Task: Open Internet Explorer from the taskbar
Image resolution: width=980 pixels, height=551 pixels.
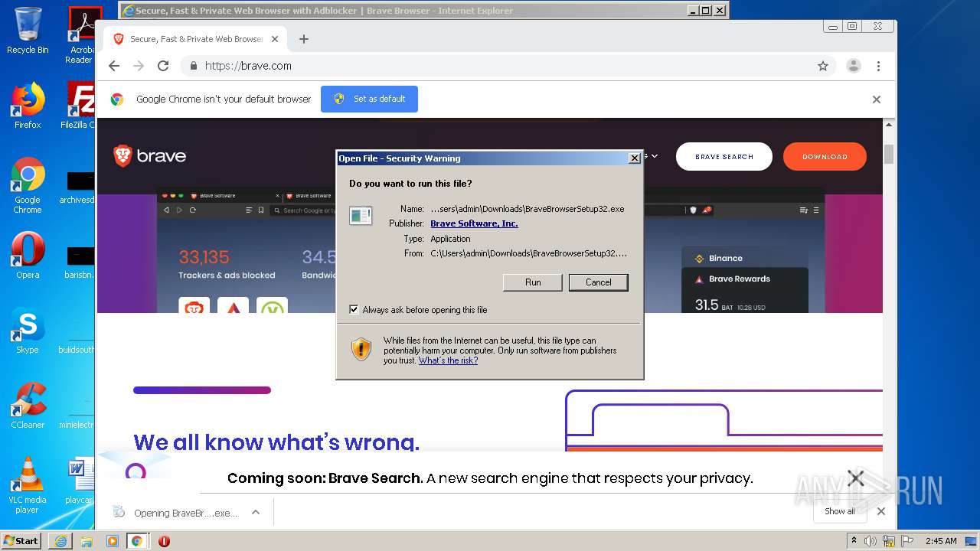Action: coord(60,541)
